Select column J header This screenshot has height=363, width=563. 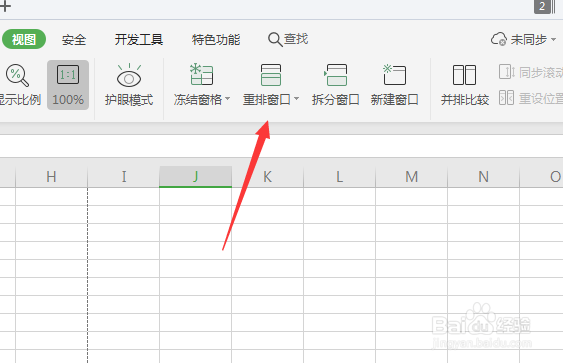[195, 177]
